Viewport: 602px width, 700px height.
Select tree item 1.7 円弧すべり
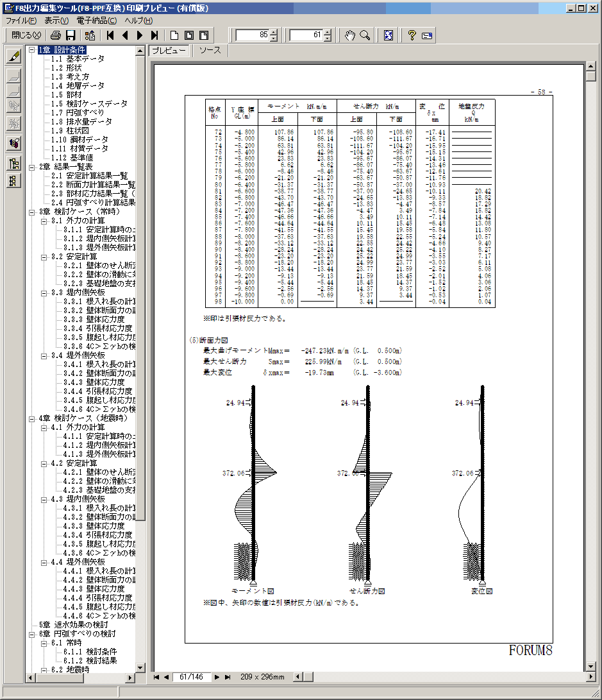[78, 112]
